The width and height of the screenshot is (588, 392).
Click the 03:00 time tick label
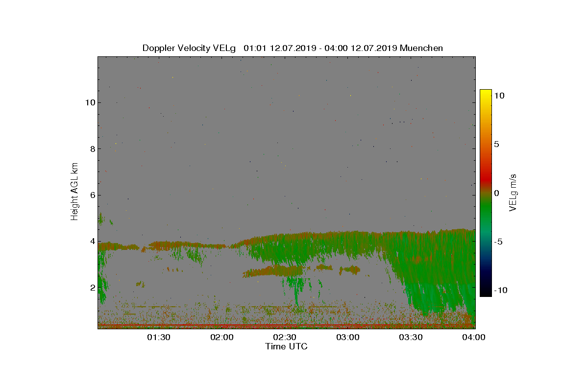[x=348, y=338]
